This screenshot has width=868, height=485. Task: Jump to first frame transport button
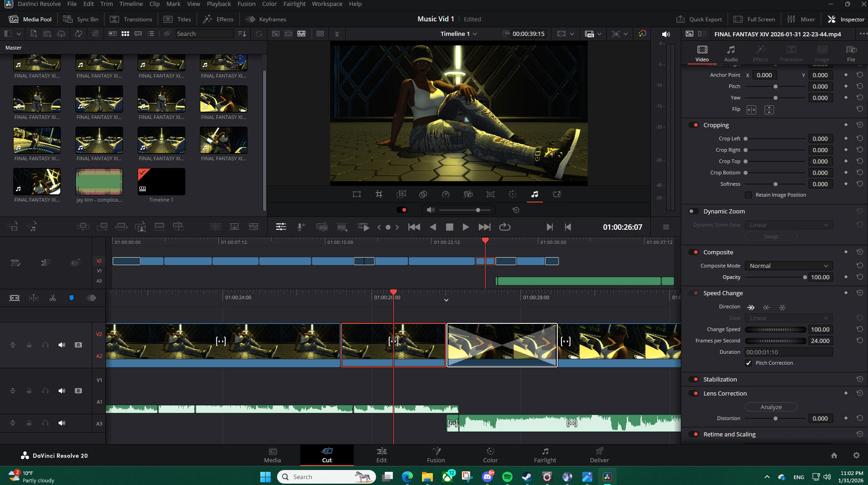tap(414, 227)
